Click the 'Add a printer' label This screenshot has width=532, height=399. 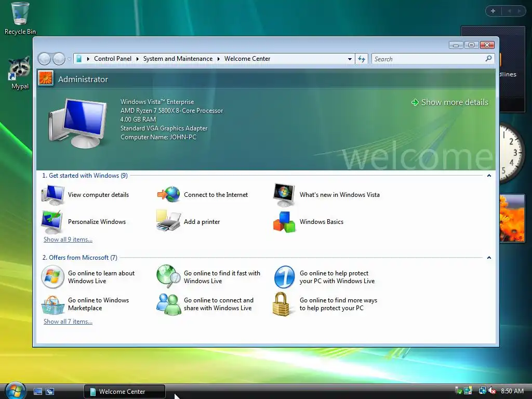click(x=202, y=222)
